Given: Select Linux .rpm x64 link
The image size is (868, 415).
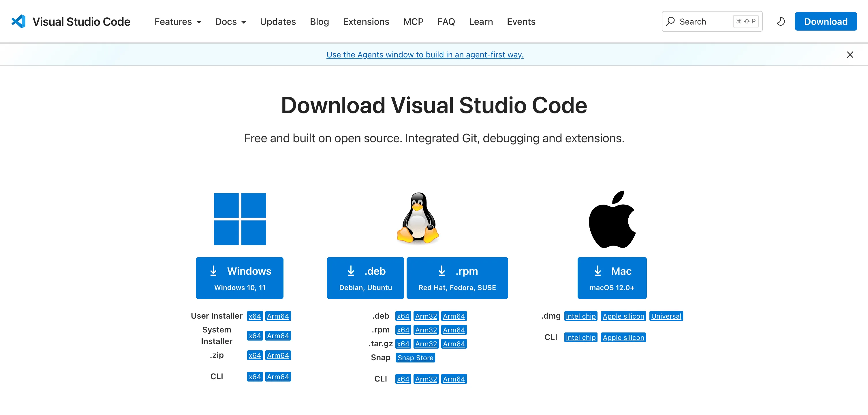Looking at the screenshot, I should click(x=403, y=330).
